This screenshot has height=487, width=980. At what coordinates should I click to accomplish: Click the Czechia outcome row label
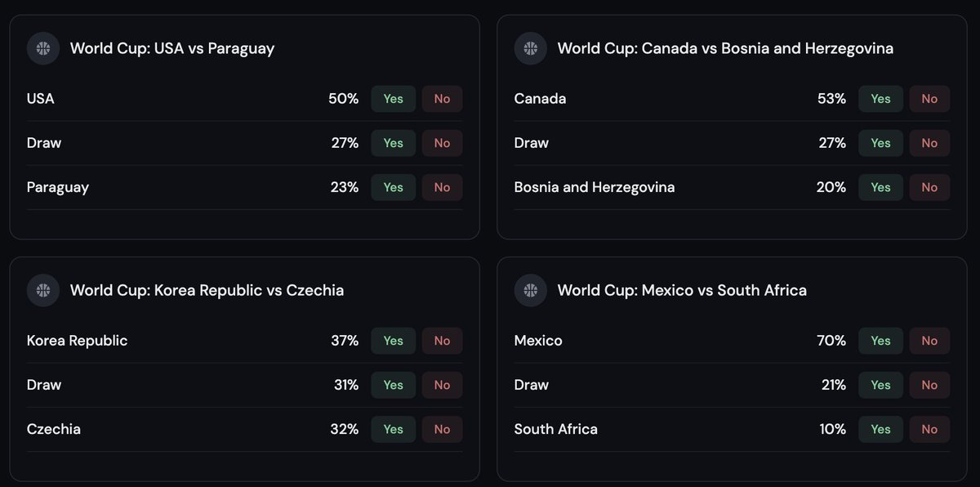(54, 429)
